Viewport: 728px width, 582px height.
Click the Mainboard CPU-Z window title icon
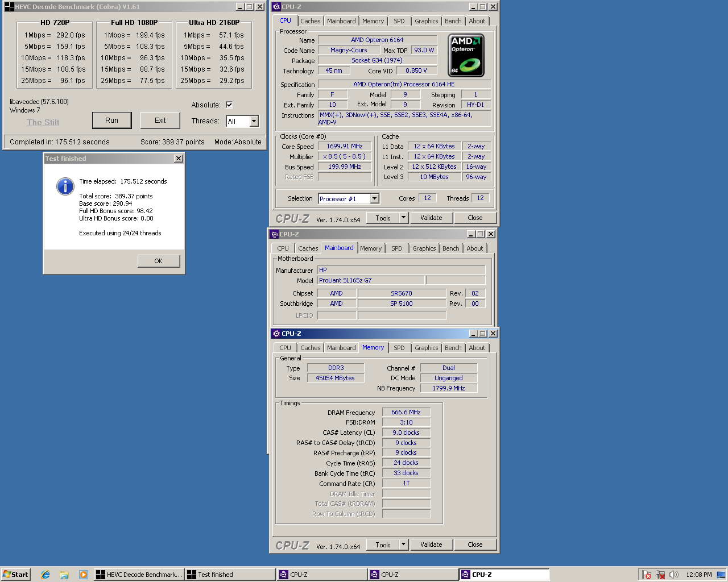[274, 234]
